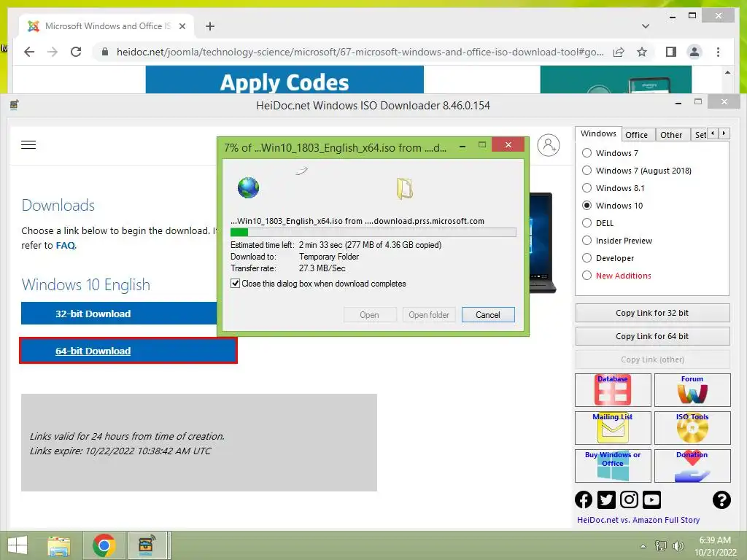Open File Explorer from the taskbar
The height and width of the screenshot is (560, 747).
pos(58,545)
